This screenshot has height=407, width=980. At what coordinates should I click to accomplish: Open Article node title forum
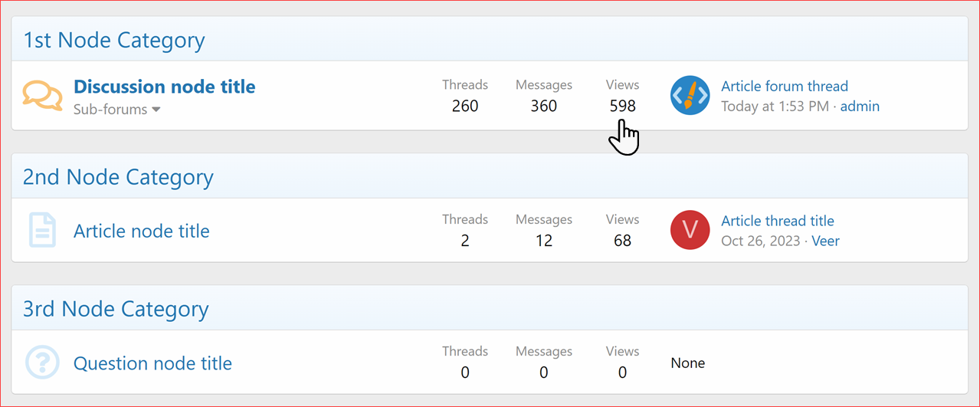(x=142, y=231)
